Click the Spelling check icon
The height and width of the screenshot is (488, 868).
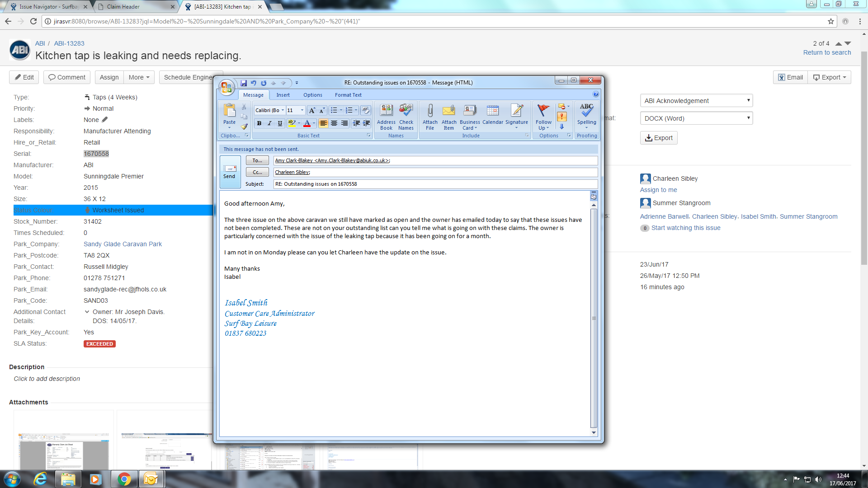(586, 116)
